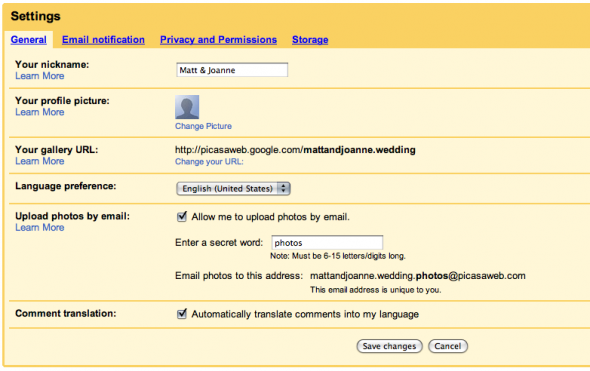Click the Comment translation label
Image resolution: width=590 pixels, height=371 pixels.
click(x=65, y=313)
